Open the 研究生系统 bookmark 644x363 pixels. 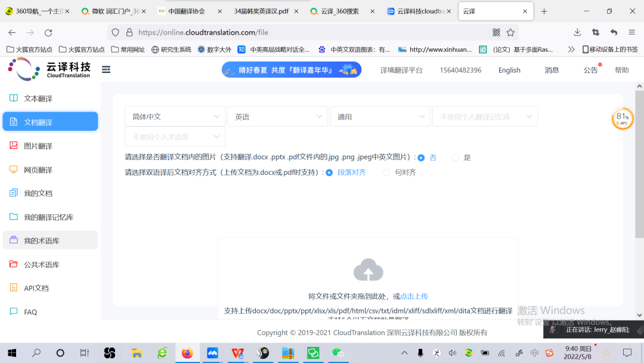(171, 50)
